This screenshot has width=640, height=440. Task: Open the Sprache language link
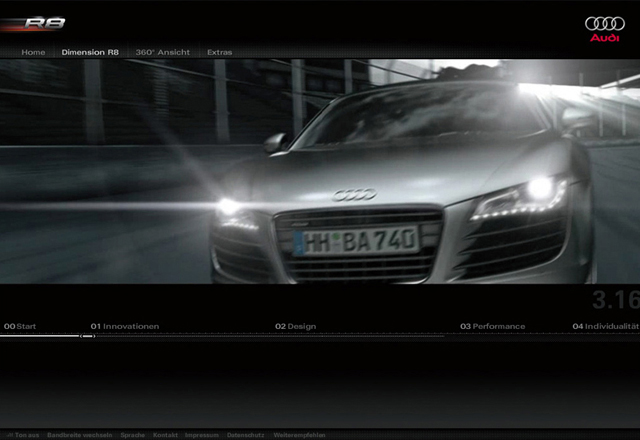pos(133,435)
